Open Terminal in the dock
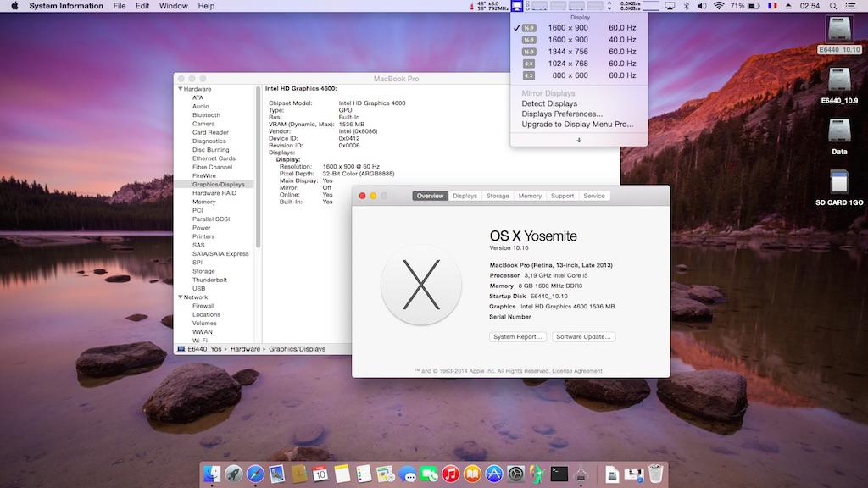Screen dimensions: 868x488 click(559, 474)
